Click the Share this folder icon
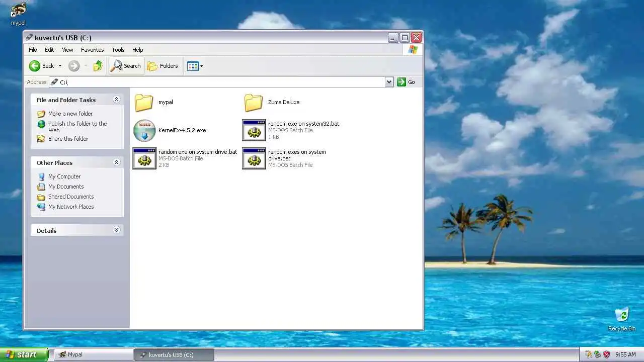The width and height of the screenshot is (644, 362). (41, 139)
